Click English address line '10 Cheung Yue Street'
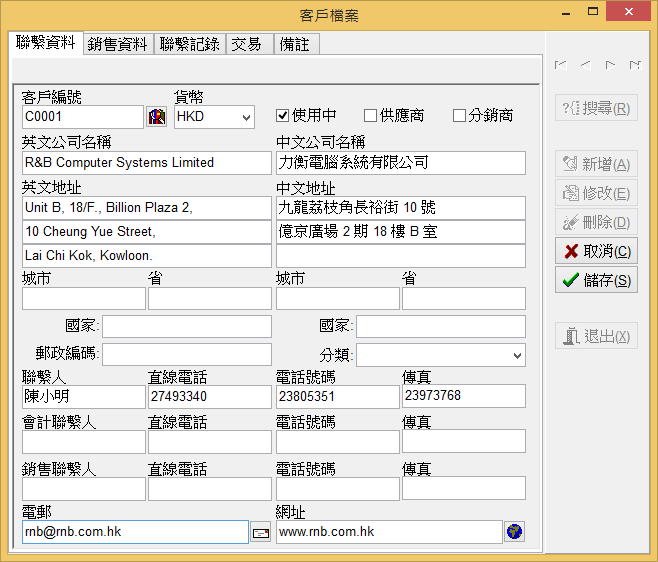658x562 pixels. pyautogui.click(x=147, y=232)
